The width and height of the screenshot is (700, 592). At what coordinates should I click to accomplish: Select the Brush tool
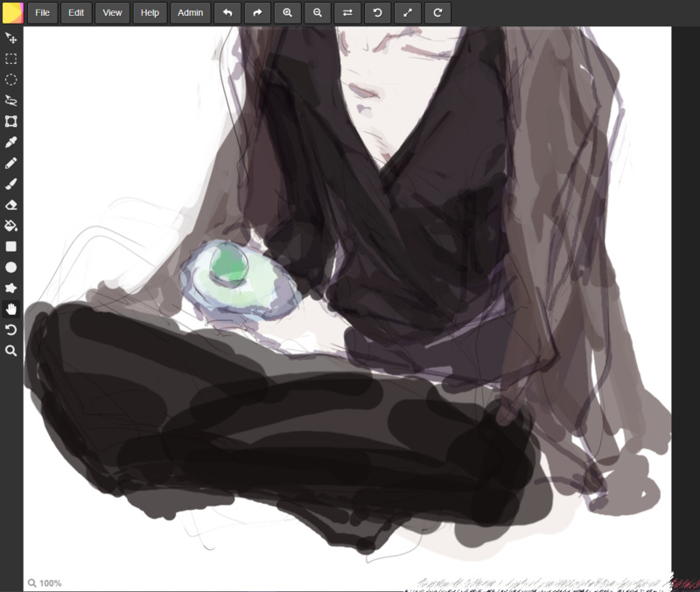(11, 184)
